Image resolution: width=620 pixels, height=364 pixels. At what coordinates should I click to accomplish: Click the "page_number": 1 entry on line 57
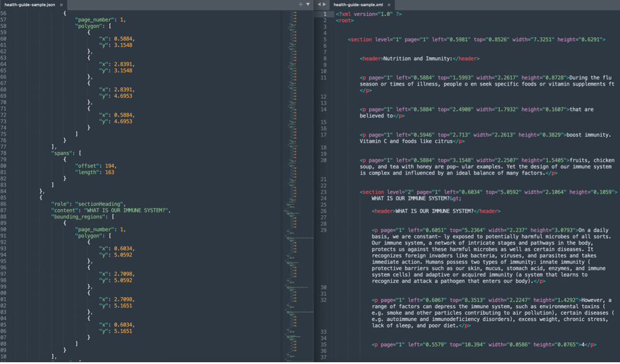tap(101, 19)
